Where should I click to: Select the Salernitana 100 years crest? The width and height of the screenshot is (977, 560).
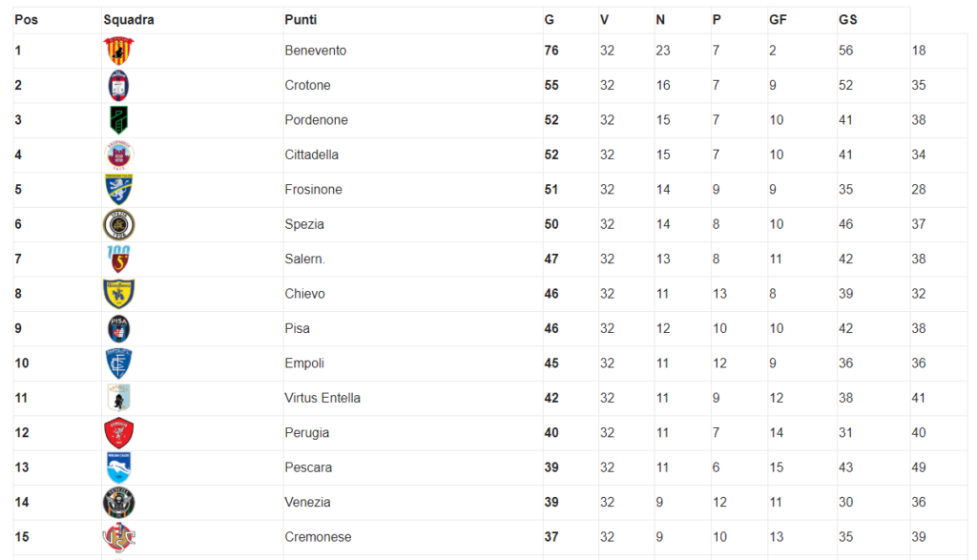tap(118, 259)
